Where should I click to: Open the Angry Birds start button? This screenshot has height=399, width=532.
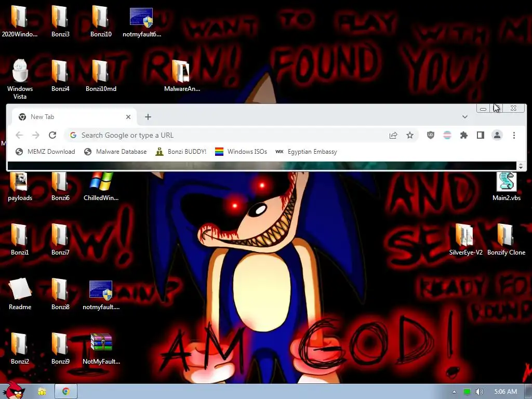(x=14, y=391)
